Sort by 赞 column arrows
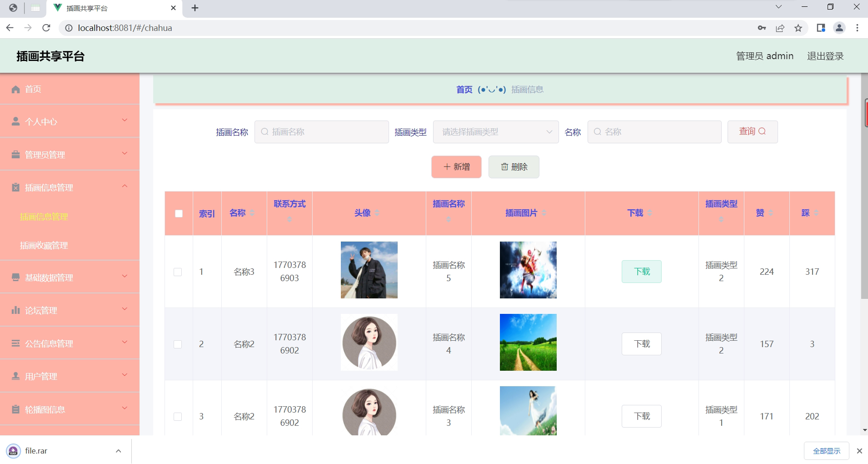Screen dimensions: 868x464 (770, 213)
